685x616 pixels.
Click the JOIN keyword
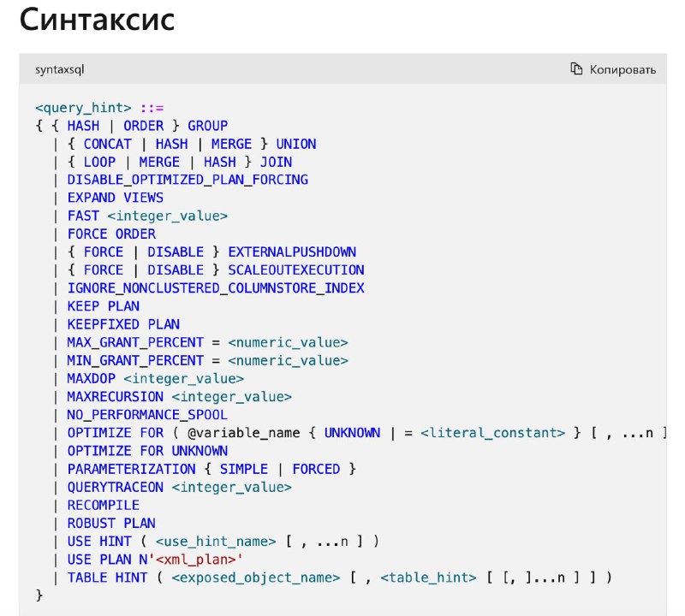click(276, 162)
